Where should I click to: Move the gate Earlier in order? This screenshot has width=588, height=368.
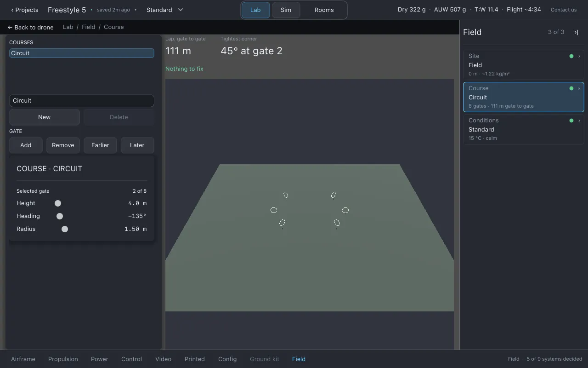pos(100,145)
